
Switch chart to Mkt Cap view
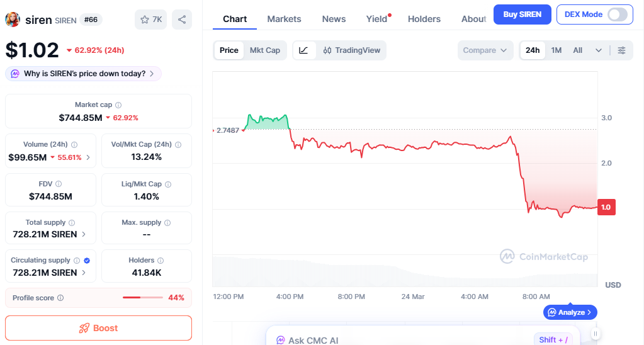[x=265, y=50]
